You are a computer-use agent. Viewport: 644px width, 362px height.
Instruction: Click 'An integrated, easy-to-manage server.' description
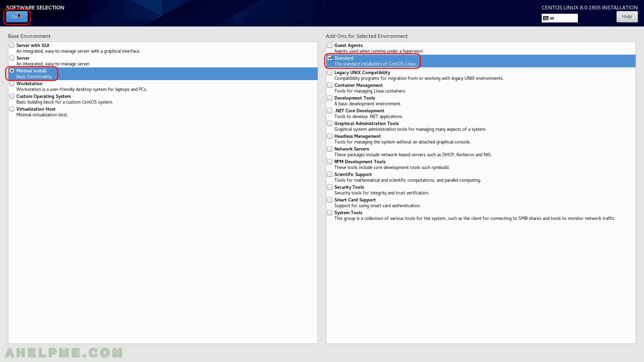pyautogui.click(x=53, y=64)
